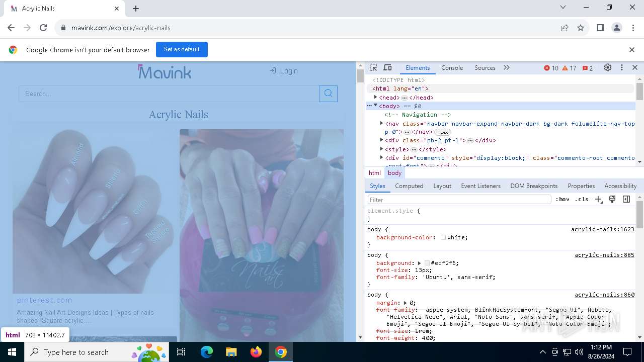The width and height of the screenshot is (644, 362).
Task: Click the Set as default button
Action: 182,49
